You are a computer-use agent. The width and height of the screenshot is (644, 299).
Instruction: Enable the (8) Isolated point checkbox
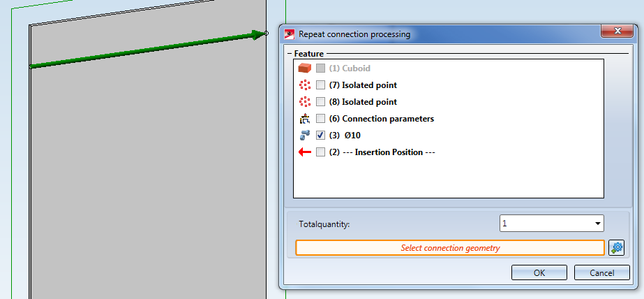[321, 101]
